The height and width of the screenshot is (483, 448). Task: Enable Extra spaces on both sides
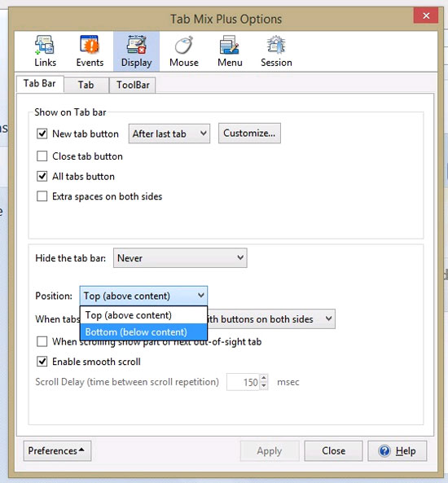[x=42, y=196]
